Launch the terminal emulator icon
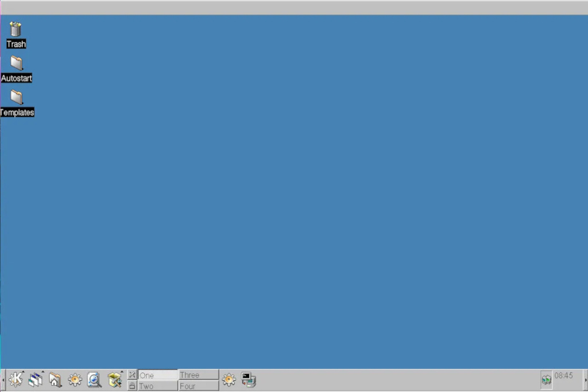The image size is (588, 392). [x=248, y=379]
